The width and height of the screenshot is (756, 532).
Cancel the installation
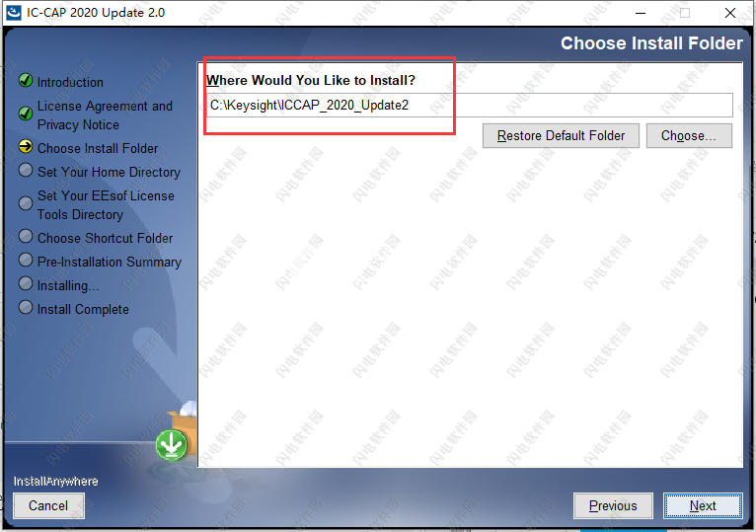48,505
